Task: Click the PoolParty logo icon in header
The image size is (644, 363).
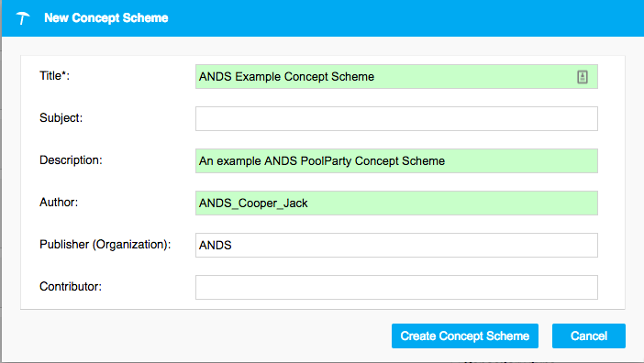Action: 23,18
